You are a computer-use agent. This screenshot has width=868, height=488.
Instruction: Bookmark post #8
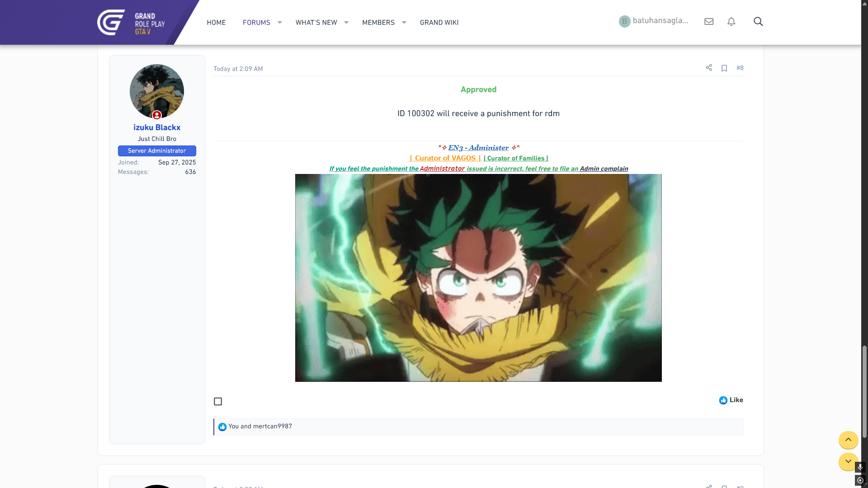pos(724,68)
